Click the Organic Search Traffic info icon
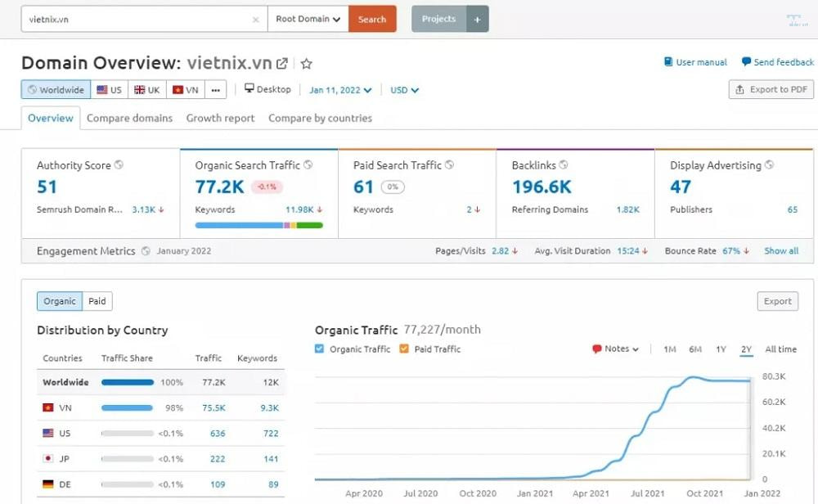This screenshot has width=818, height=504. pyautogui.click(x=308, y=165)
